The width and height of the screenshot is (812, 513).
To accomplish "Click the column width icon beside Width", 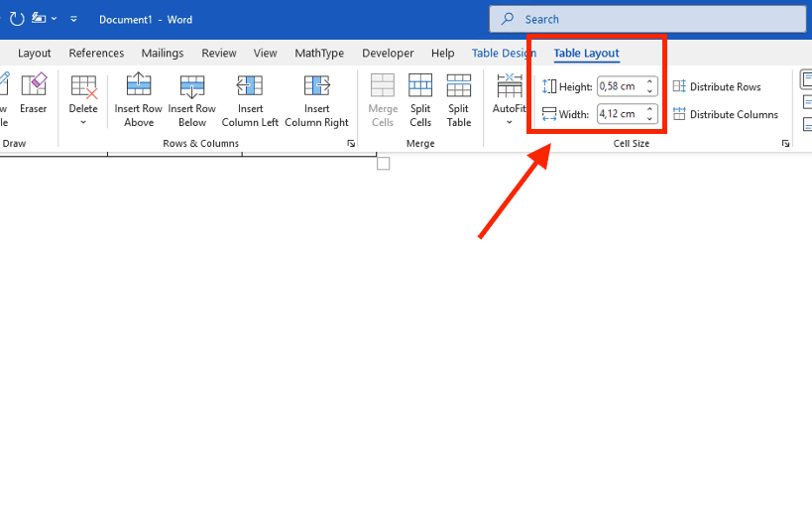I will (x=549, y=114).
